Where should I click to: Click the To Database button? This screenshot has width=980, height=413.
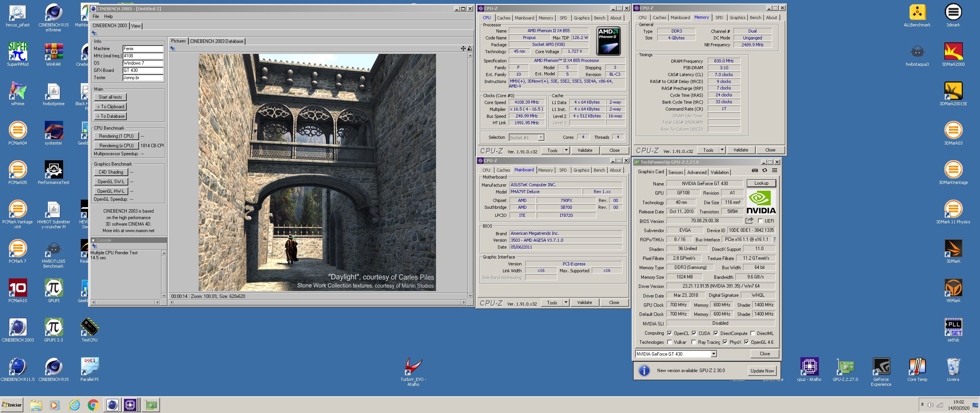[110, 116]
